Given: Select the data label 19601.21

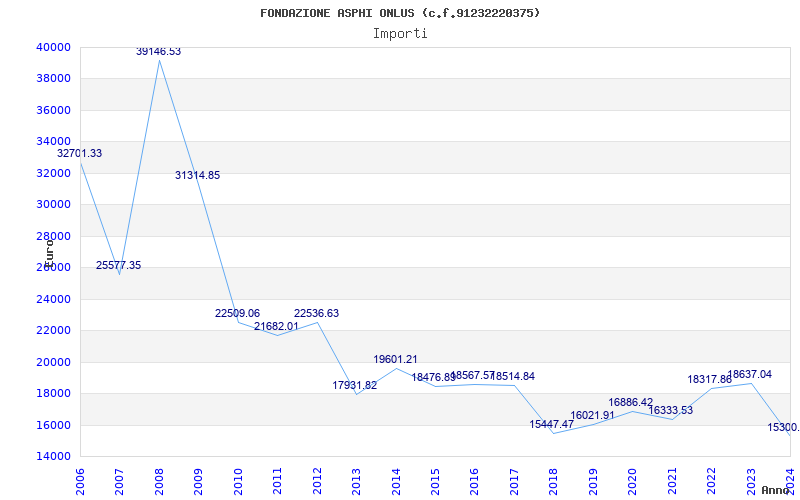Looking at the screenshot, I should [x=395, y=359].
